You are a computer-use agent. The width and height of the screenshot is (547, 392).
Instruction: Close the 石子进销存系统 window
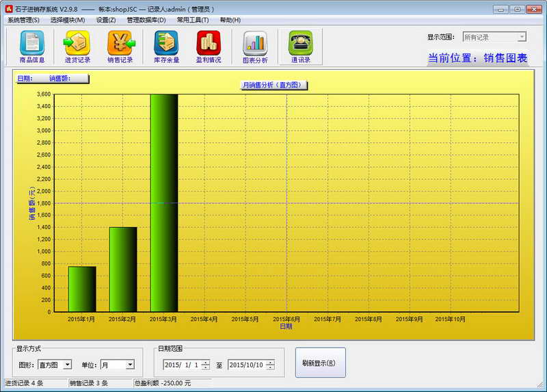(534, 10)
